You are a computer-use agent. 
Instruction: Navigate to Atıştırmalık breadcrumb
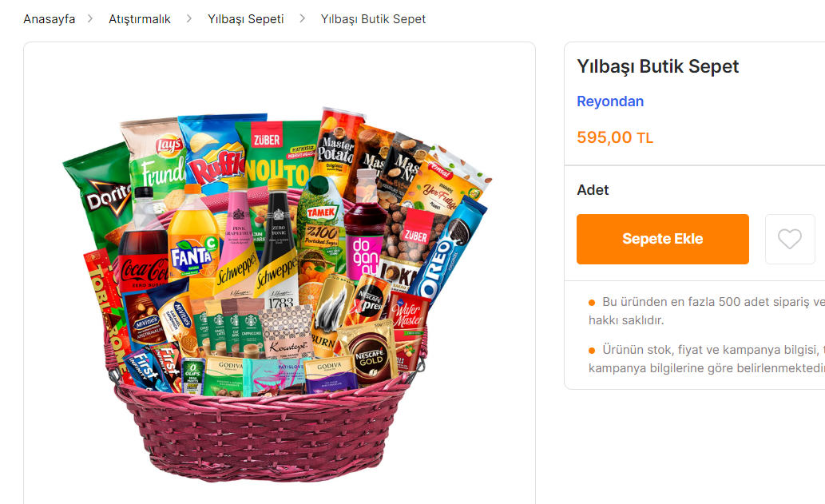click(140, 19)
